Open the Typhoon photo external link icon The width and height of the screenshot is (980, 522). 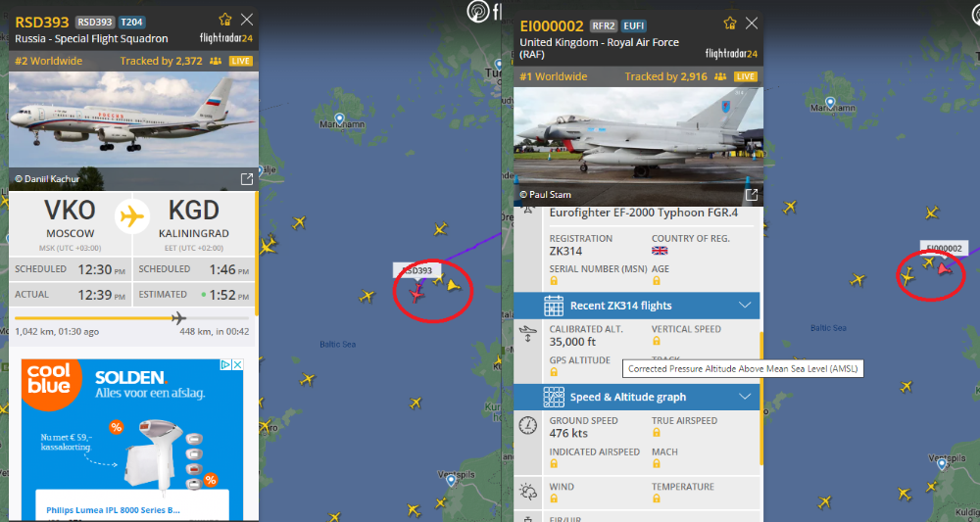pos(752,195)
